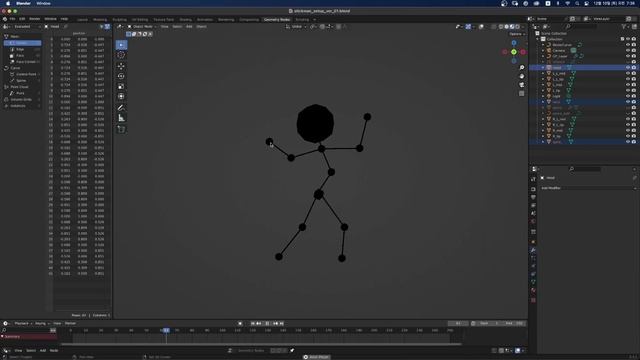The height and width of the screenshot is (360, 640).
Task: Expand the Head item in outliner
Action: [543, 67]
